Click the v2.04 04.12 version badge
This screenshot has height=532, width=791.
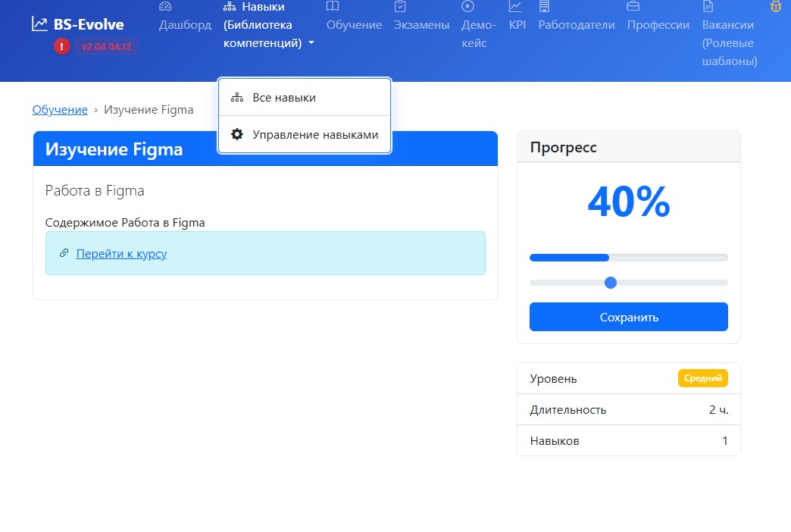pos(106,46)
